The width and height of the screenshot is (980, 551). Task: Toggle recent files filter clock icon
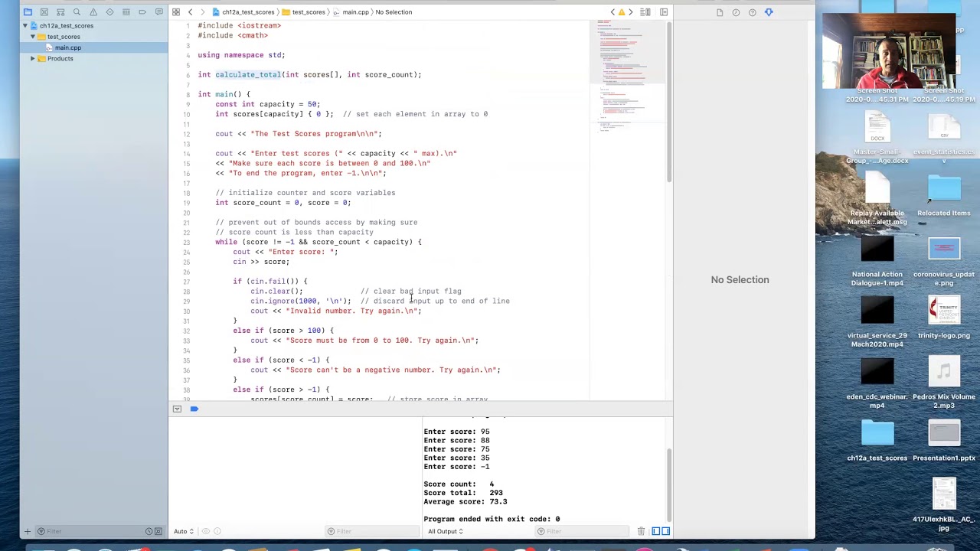(149, 531)
